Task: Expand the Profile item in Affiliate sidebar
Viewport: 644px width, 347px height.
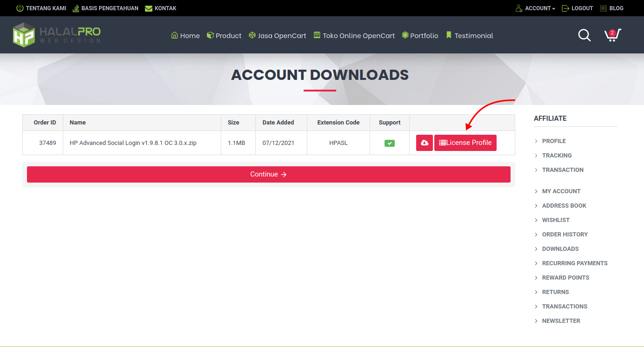Action: pyautogui.click(x=553, y=141)
